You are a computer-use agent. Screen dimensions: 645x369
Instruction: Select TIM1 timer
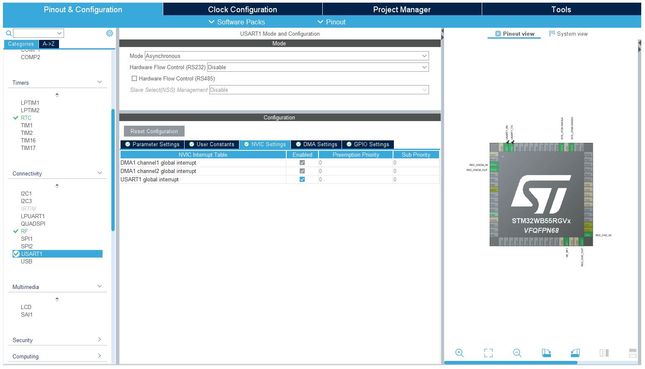27,125
